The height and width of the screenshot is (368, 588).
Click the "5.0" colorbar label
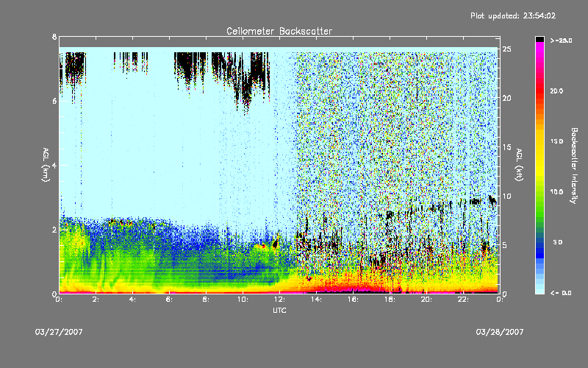click(558, 242)
